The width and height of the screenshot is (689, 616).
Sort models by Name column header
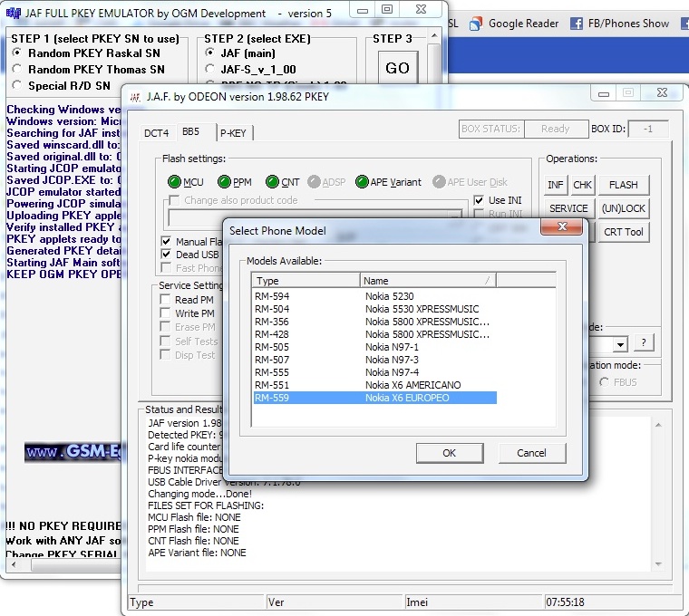click(428, 281)
